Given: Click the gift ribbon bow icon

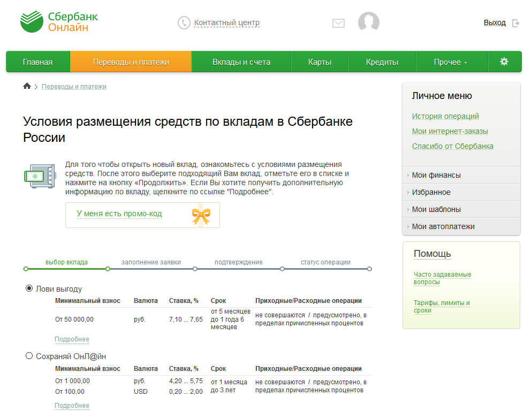Looking at the screenshot, I should (201, 216).
